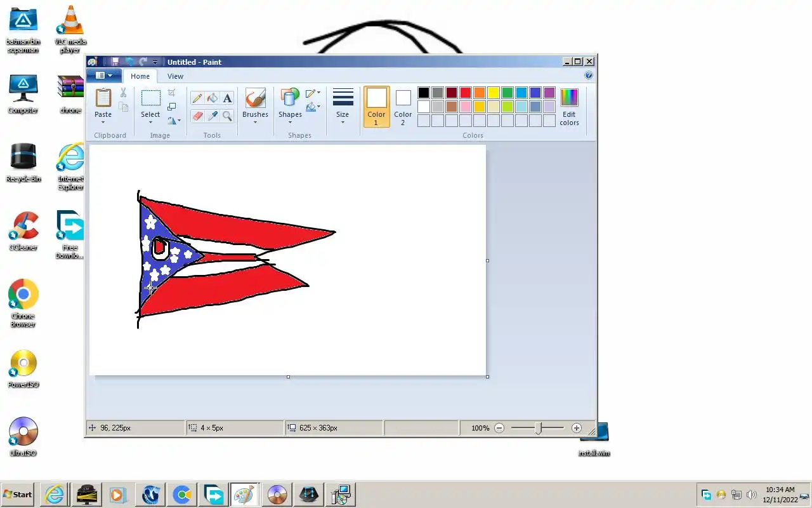Click the Zoom in plus button
812x508 pixels.
(576, 428)
